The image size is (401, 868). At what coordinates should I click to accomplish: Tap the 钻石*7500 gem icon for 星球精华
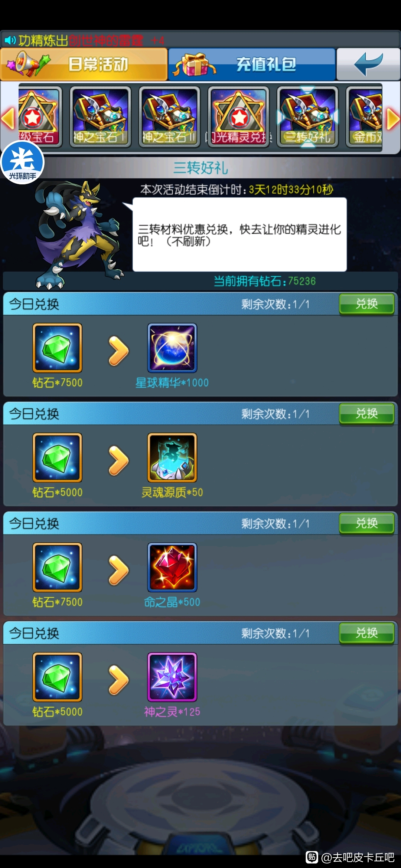point(57,348)
